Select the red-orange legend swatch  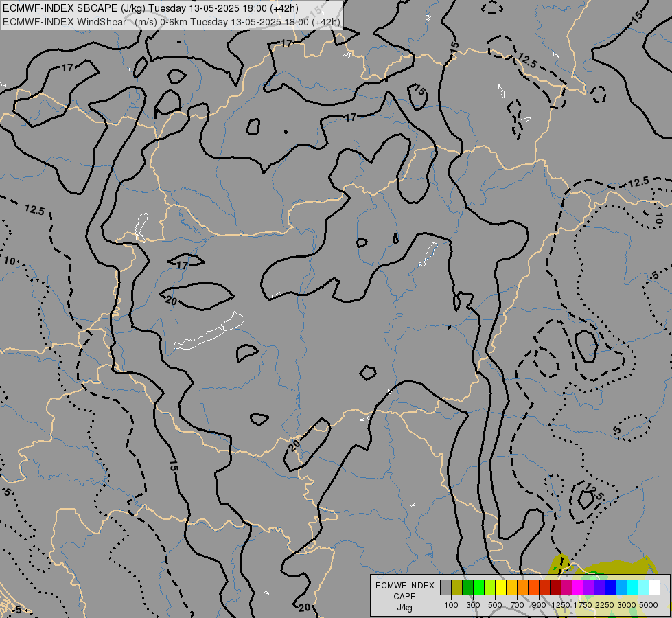(533, 587)
